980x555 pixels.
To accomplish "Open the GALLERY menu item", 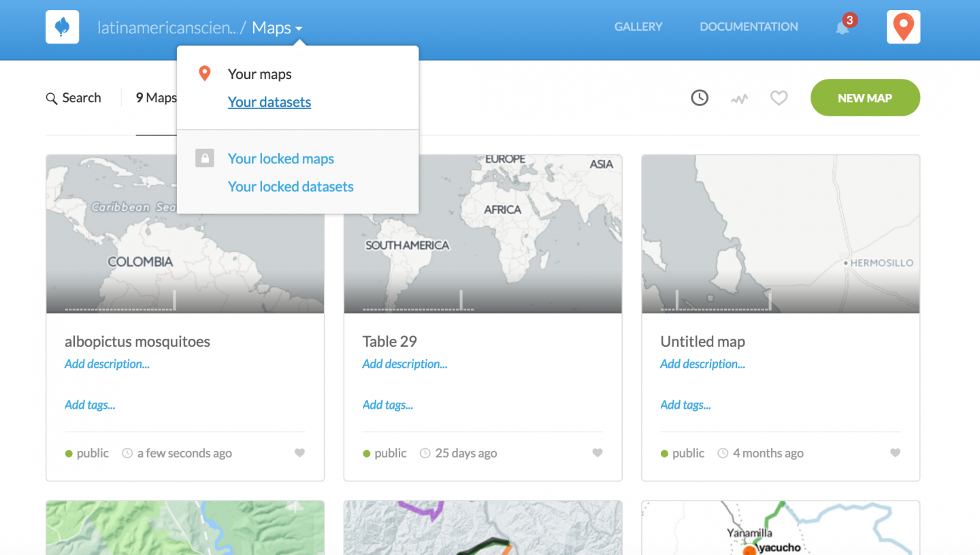I will coord(638,27).
